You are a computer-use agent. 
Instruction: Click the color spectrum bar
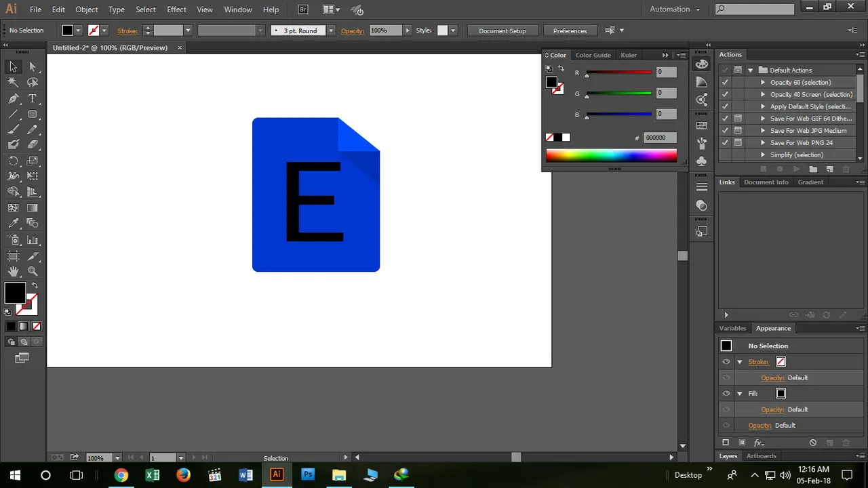(611, 155)
